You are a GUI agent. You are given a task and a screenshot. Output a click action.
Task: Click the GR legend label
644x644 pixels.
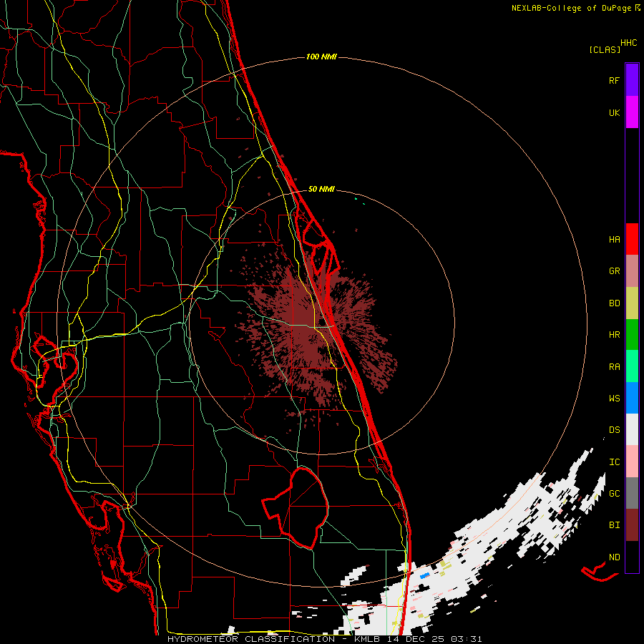(x=614, y=271)
